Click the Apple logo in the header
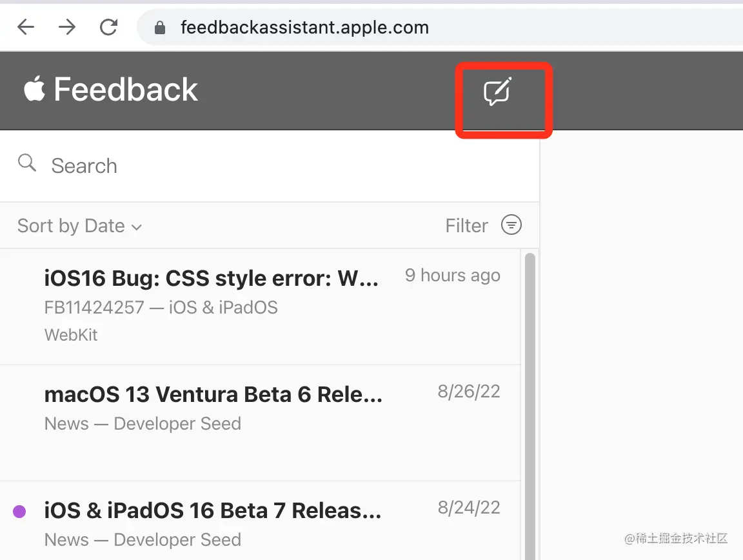The width and height of the screenshot is (743, 560). click(35, 90)
